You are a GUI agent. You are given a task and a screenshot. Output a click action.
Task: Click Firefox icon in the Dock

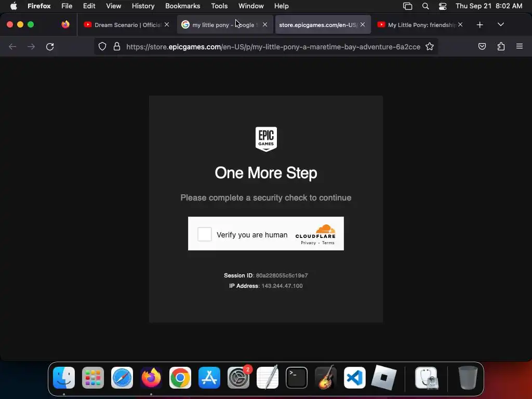coord(151,378)
